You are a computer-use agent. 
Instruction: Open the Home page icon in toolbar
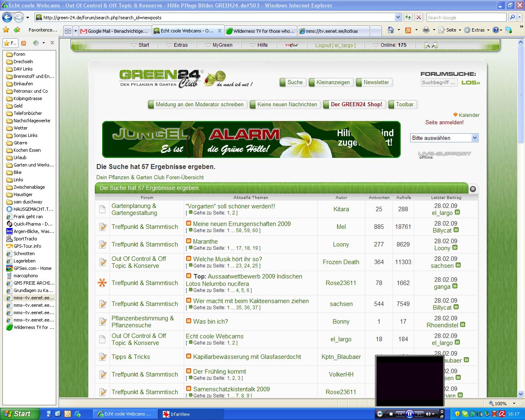pos(391,30)
